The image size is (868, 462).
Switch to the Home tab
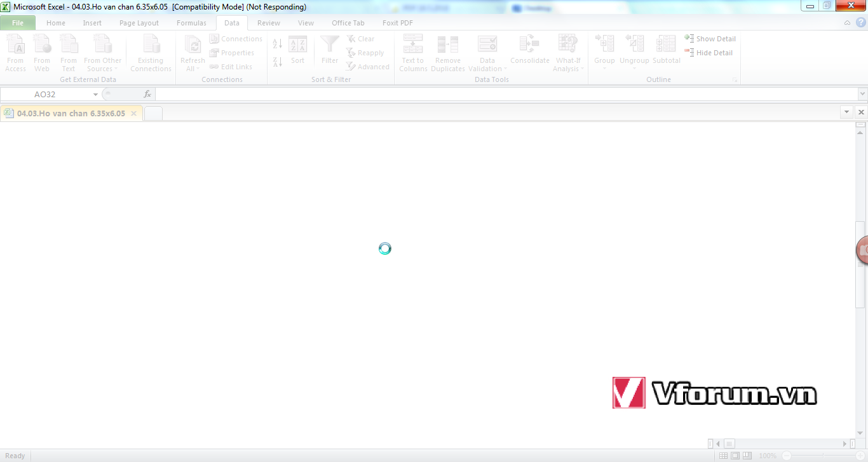[x=56, y=23]
